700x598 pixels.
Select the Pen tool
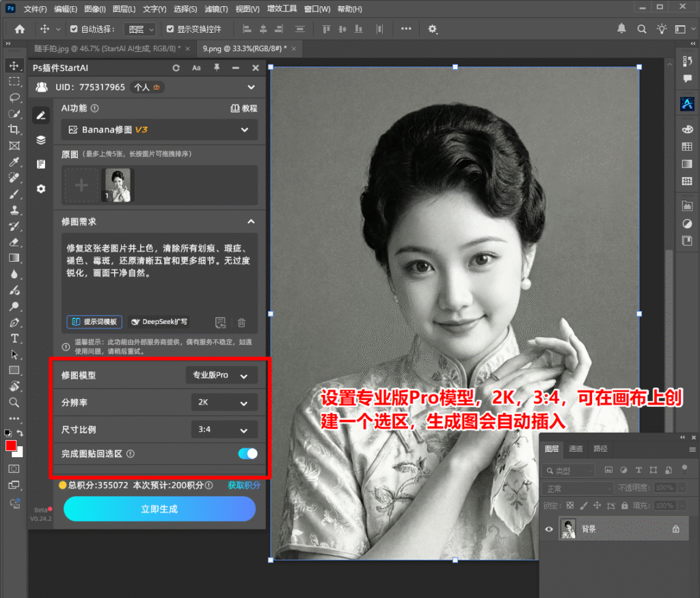point(14,322)
